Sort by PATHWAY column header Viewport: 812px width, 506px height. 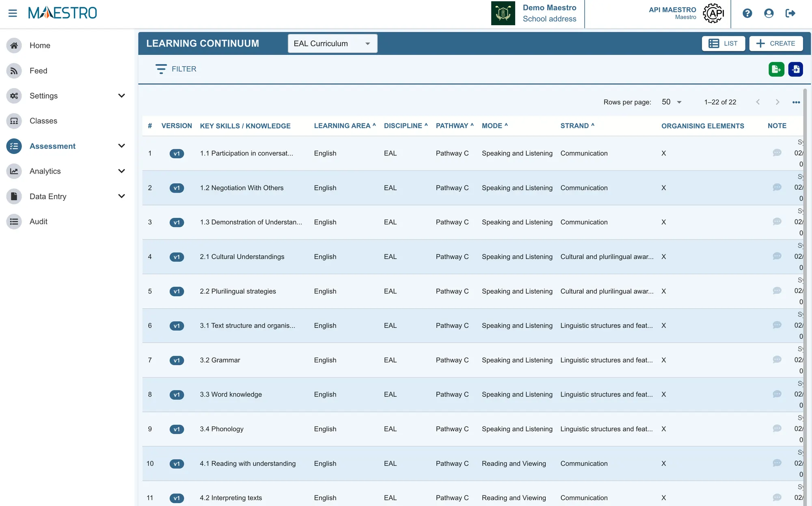point(455,126)
